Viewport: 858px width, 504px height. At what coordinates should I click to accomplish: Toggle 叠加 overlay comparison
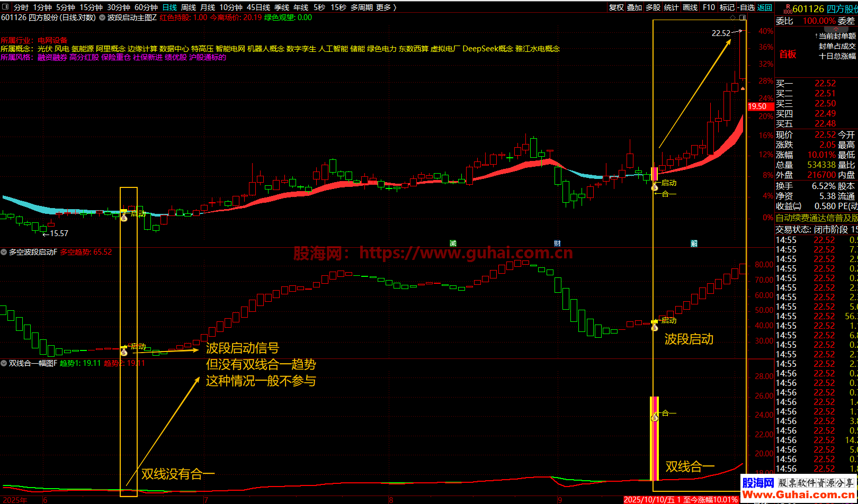coord(634,7)
